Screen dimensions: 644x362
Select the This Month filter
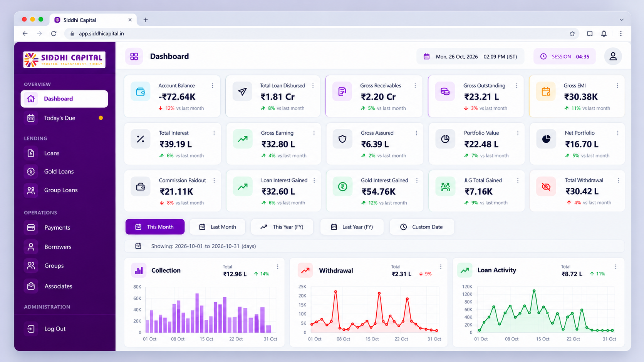click(155, 227)
